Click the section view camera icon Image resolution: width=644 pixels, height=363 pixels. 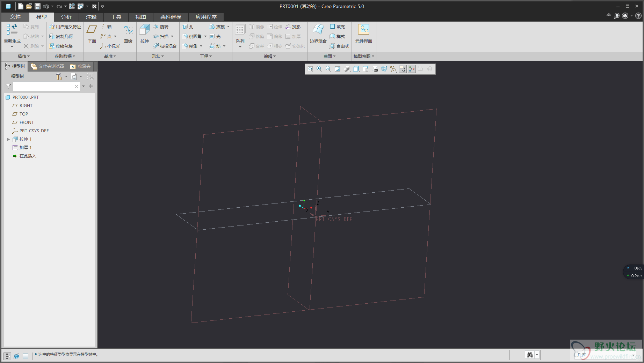(x=375, y=69)
